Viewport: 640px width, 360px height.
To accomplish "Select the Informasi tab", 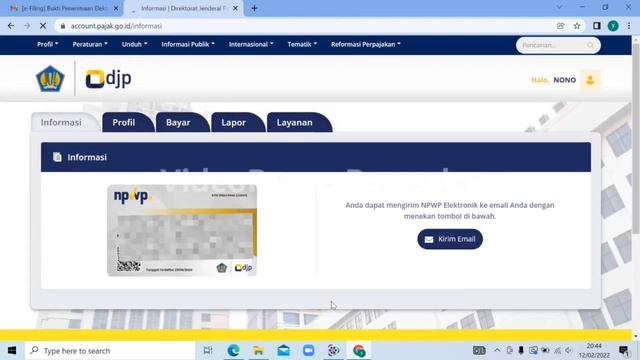I will (x=64, y=122).
